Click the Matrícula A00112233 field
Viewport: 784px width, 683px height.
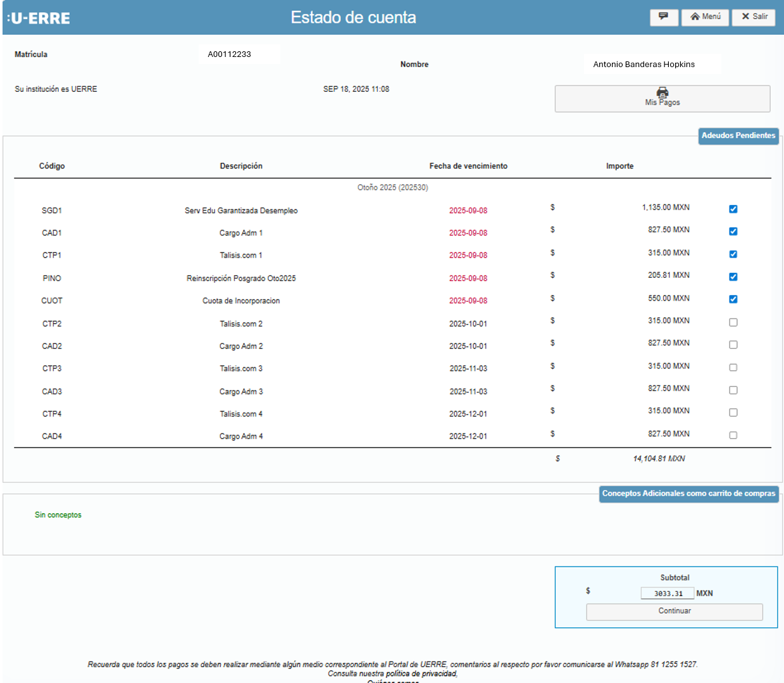click(239, 54)
